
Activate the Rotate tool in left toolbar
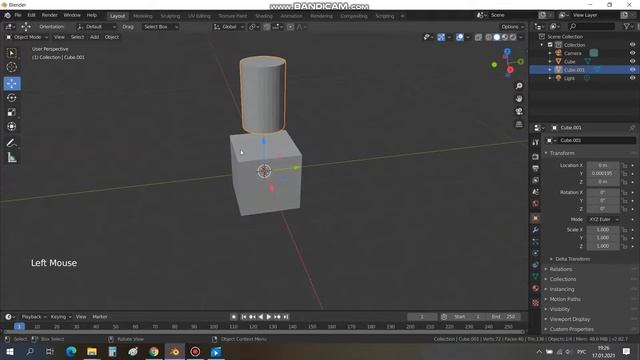coord(11,98)
